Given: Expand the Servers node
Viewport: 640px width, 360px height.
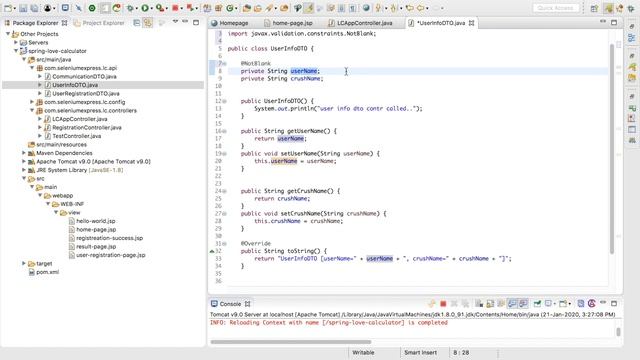Looking at the screenshot, I should click(x=16, y=42).
